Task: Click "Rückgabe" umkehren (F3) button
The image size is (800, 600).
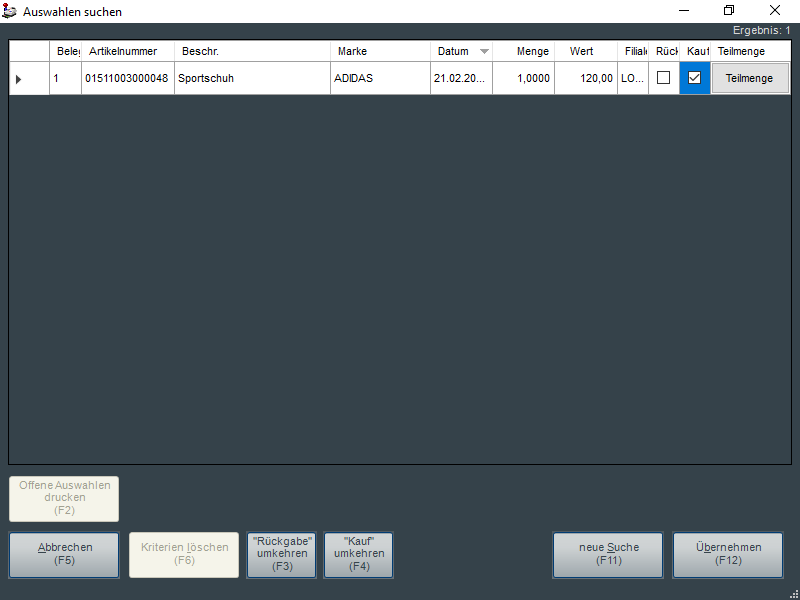Action: 282,554
